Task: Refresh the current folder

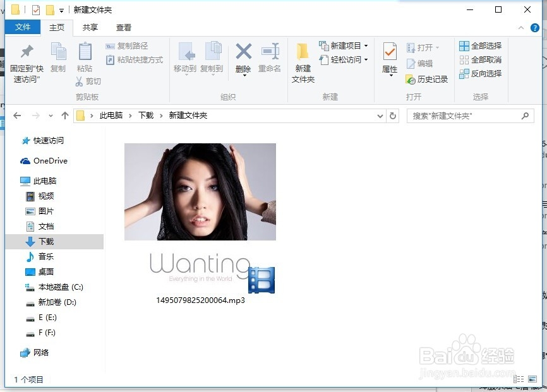Action: 393,116
